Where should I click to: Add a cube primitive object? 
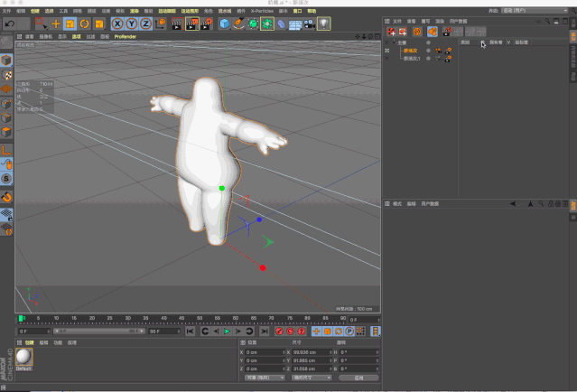pos(224,24)
